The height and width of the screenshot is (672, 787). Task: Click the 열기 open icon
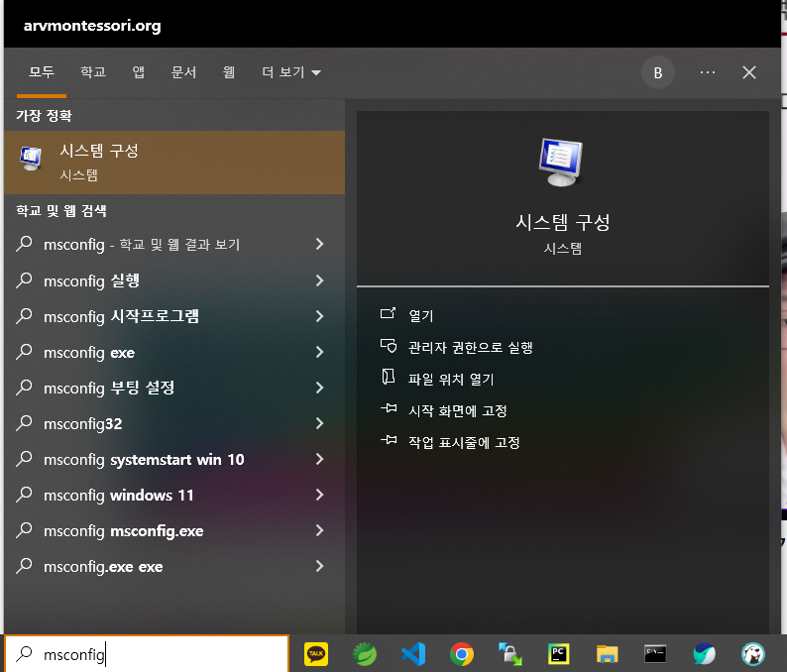click(388, 314)
